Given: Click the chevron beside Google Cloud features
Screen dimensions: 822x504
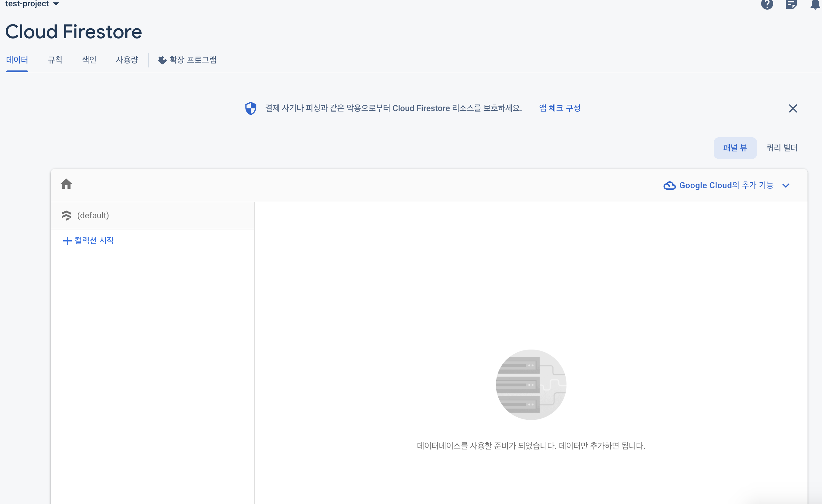Looking at the screenshot, I should coord(786,186).
